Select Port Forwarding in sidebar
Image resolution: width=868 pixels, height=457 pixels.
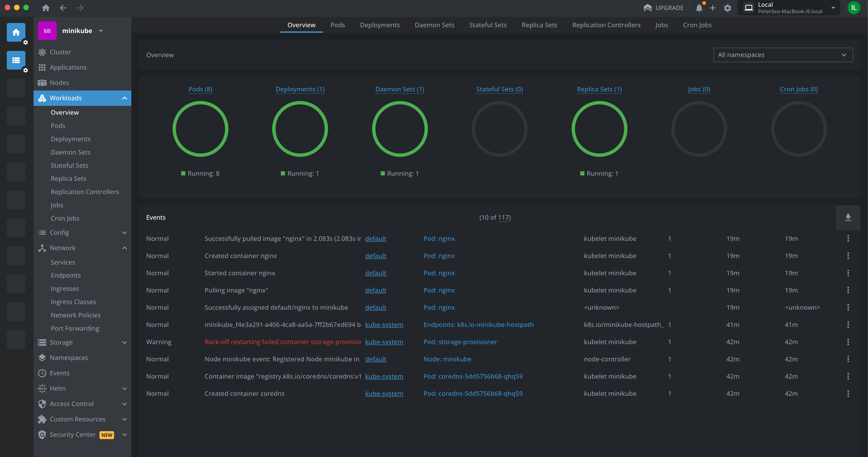tap(75, 328)
